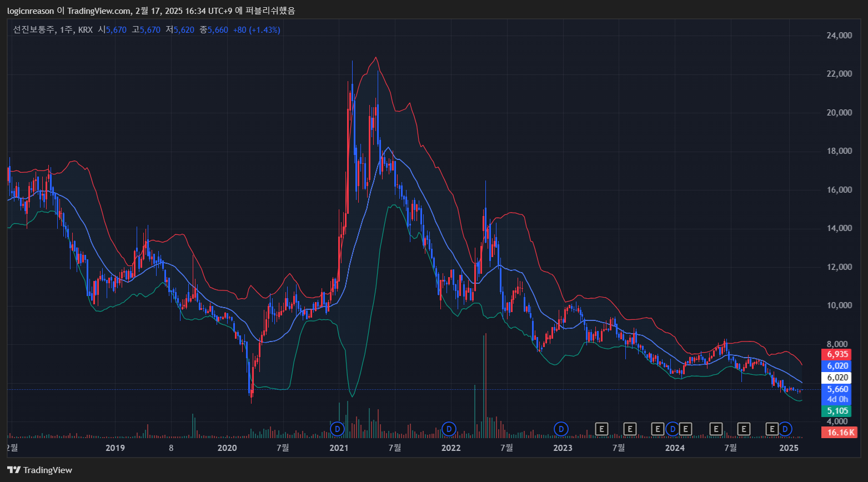Click the TradingView logo at bottom left
868x482 pixels.
point(40,470)
